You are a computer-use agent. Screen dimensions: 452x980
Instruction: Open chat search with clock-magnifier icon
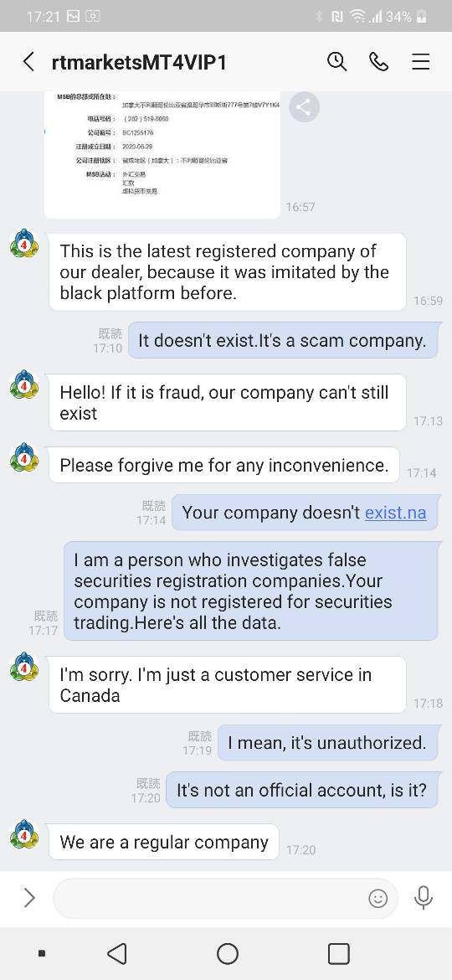[x=337, y=62]
